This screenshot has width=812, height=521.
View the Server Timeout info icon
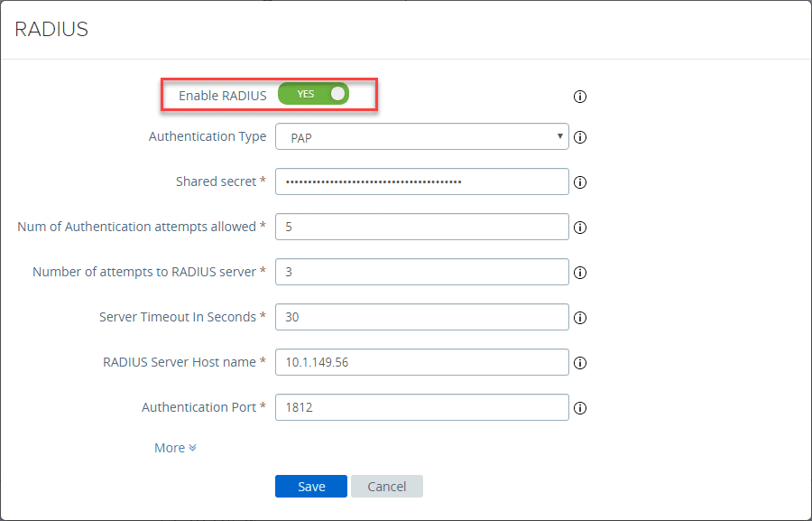point(580,317)
